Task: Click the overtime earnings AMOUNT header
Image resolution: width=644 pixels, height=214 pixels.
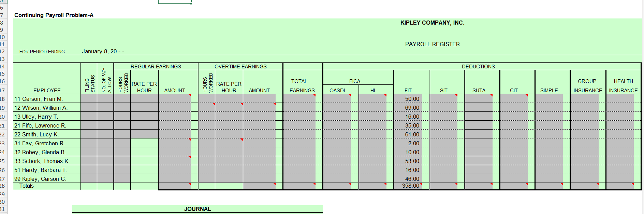Action: 259,90
